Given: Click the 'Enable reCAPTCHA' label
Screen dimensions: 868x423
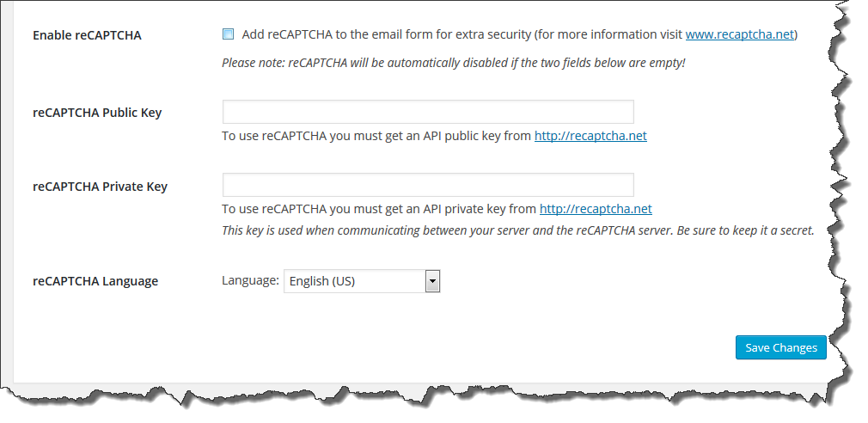Looking at the screenshot, I should point(87,35).
